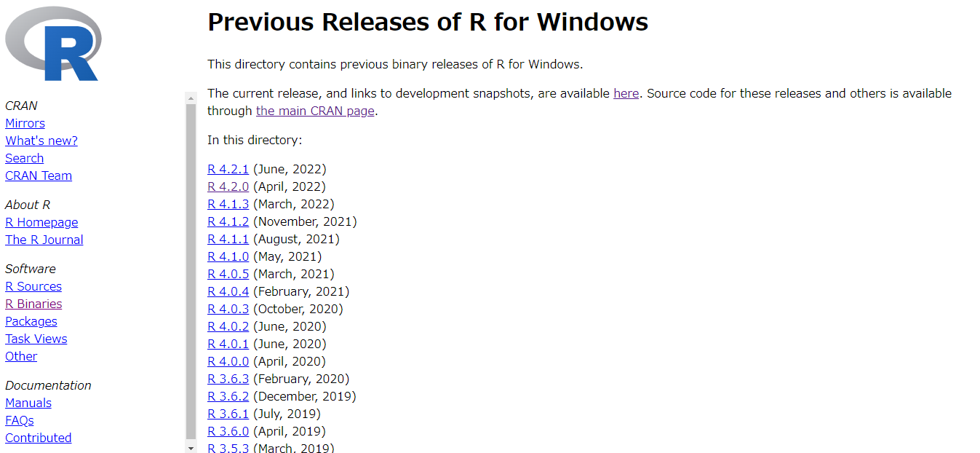Open R 3.6.0 release link
Image resolution: width=980 pixels, height=453 pixels.
click(x=228, y=431)
